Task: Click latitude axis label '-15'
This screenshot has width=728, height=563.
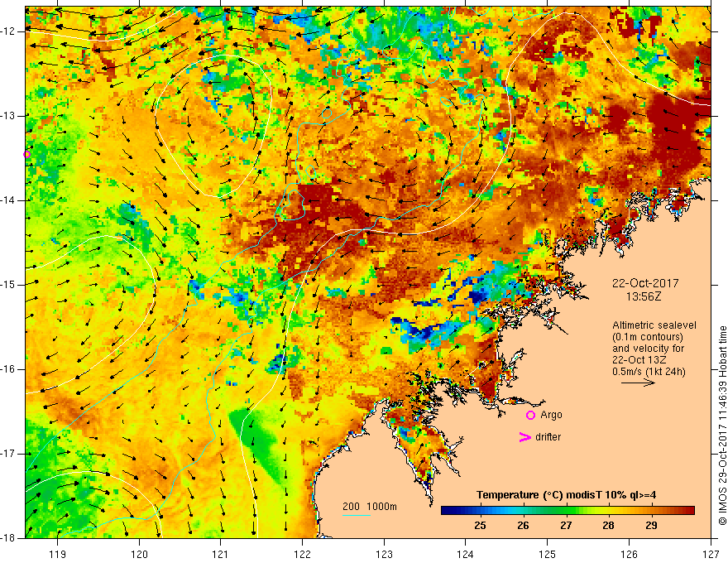Action: point(8,285)
